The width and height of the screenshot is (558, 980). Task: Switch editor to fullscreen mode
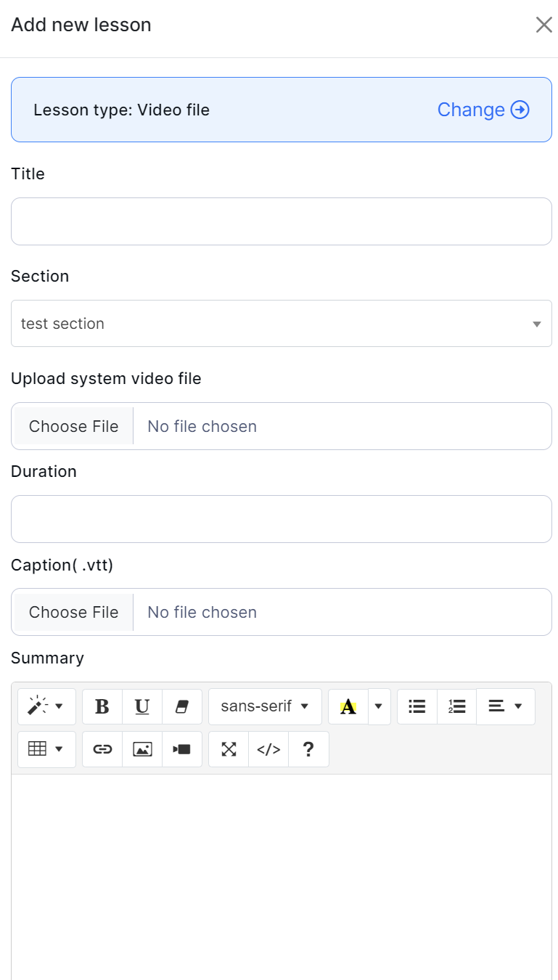tap(229, 749)
